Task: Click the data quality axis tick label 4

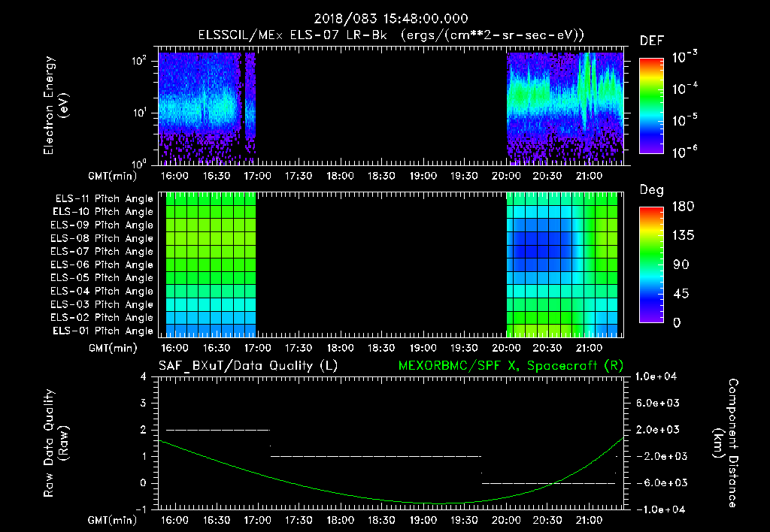Action: click(144, 376)
